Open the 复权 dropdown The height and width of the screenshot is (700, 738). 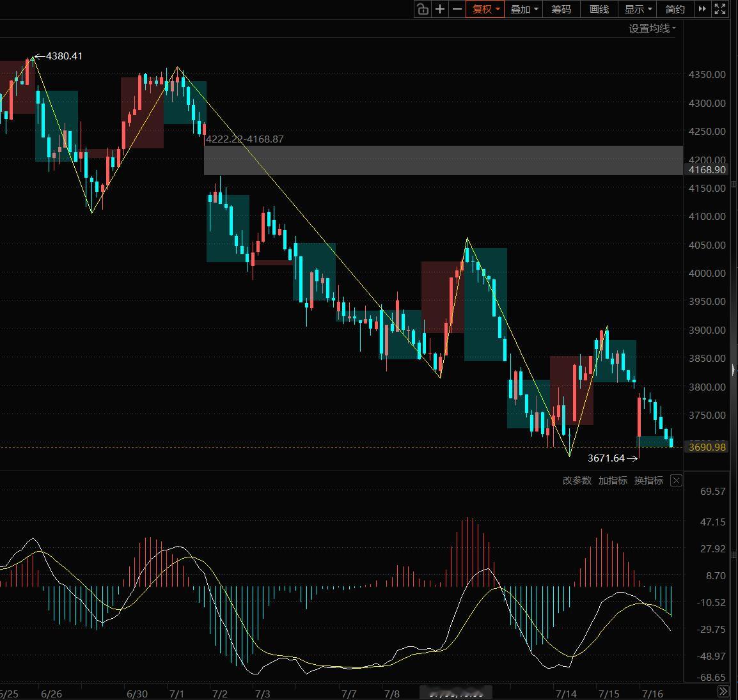pos(485,9)
